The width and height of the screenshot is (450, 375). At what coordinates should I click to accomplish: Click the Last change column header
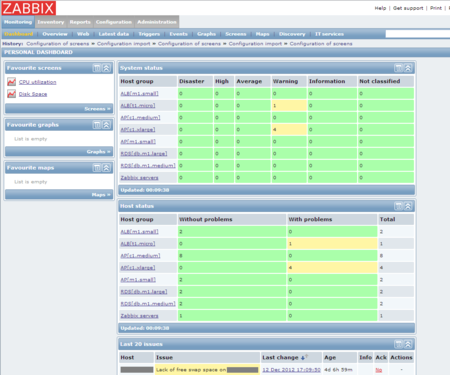pyautogui.click(x=280, y=358)
